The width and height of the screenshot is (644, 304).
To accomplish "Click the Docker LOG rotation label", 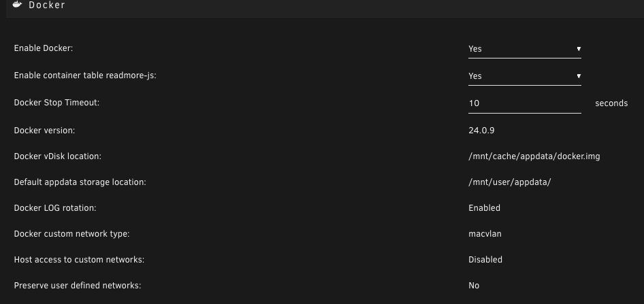I will tap(55, 208).
